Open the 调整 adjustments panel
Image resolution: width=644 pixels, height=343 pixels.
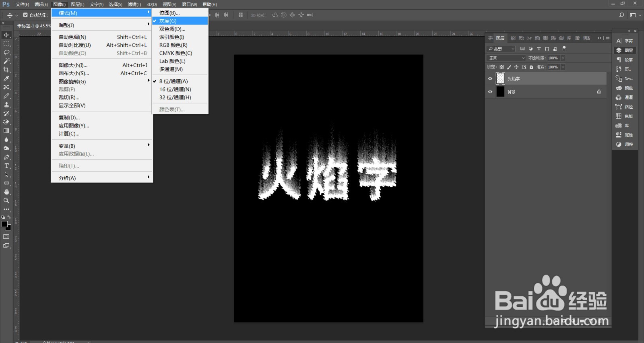coord(625,144)
